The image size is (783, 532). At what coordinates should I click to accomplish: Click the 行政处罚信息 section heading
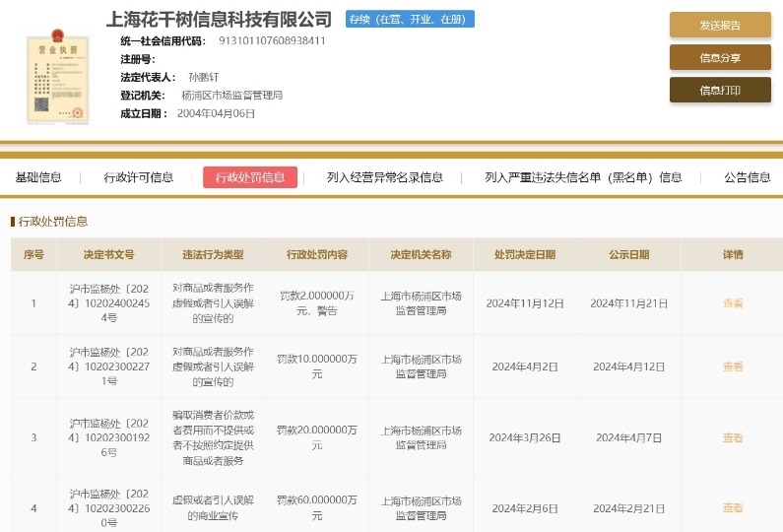click(x=53, y=222)
